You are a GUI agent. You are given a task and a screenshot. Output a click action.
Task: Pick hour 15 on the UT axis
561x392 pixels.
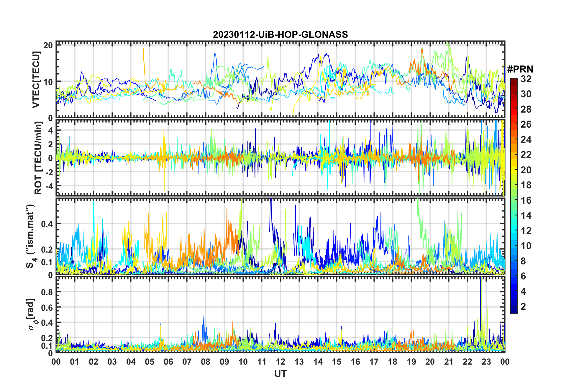pos(337,362)
